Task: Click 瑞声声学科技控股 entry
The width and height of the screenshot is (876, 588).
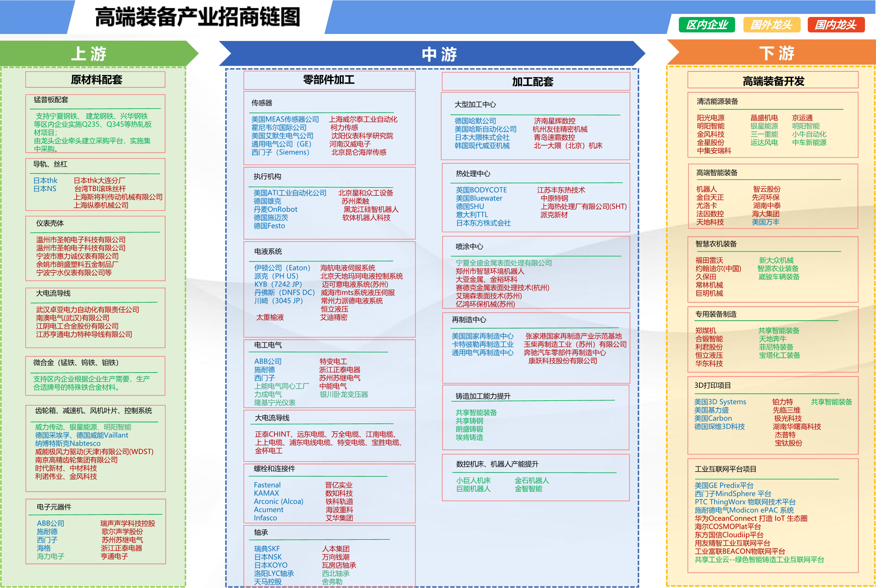Action: click(x=127, y=523)
